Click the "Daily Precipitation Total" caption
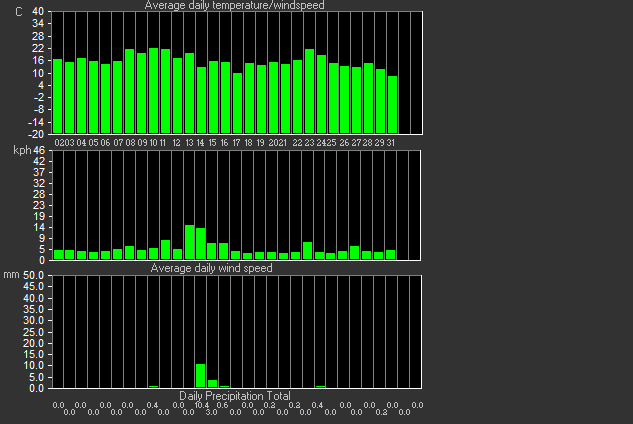This screenshot has width=633, height=424. [235, 395]
